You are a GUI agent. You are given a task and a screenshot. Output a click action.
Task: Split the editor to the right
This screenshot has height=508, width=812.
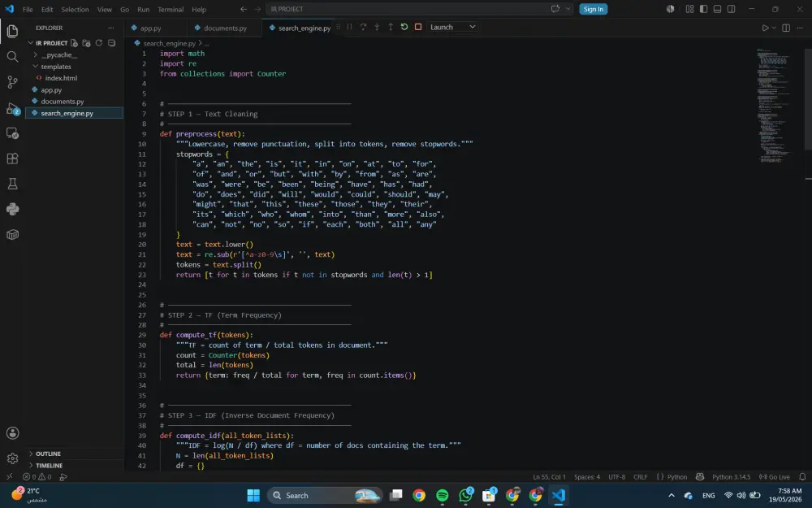[x=786, y=28]
